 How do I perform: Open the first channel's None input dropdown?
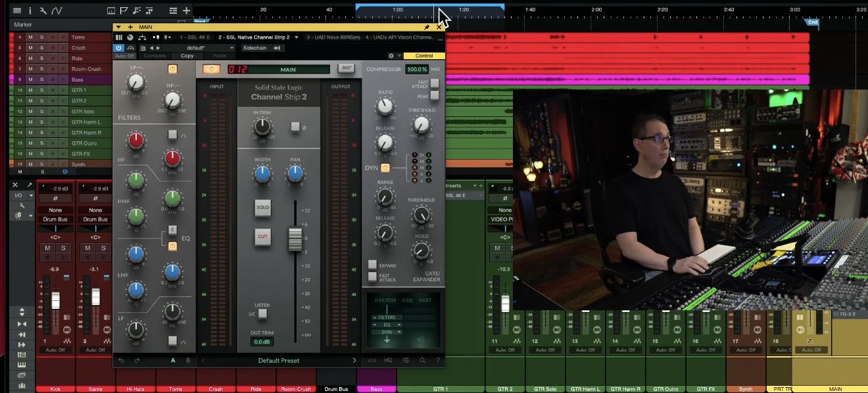(x=55, y=210)
